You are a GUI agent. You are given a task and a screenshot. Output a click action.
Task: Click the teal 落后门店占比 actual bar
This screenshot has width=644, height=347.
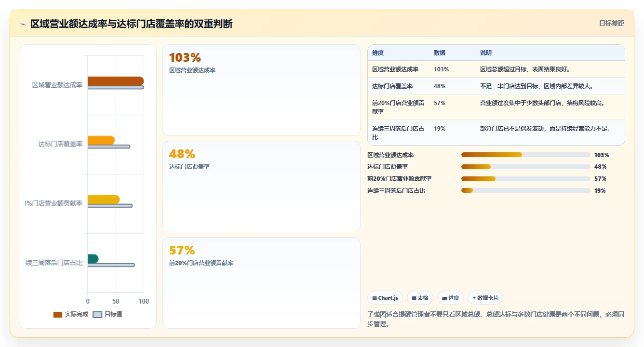(93, 259)
